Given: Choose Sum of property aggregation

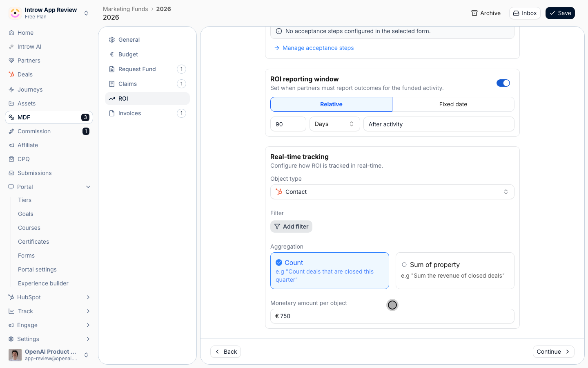Looking at the screenshot, I should [455, 271].
